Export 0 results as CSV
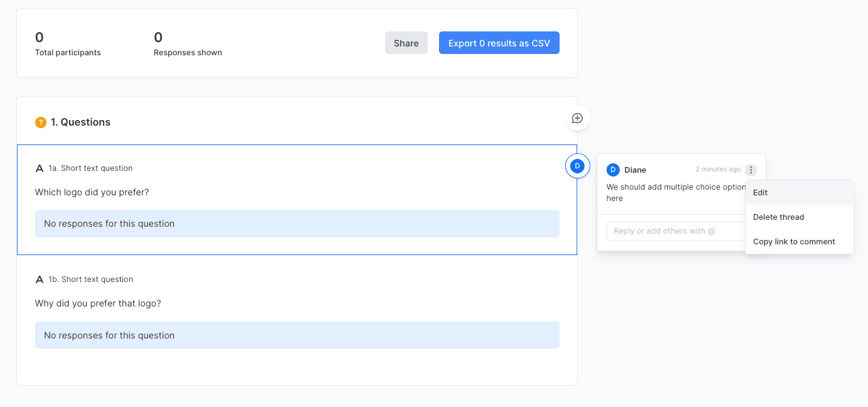 (x=499, y=43)
